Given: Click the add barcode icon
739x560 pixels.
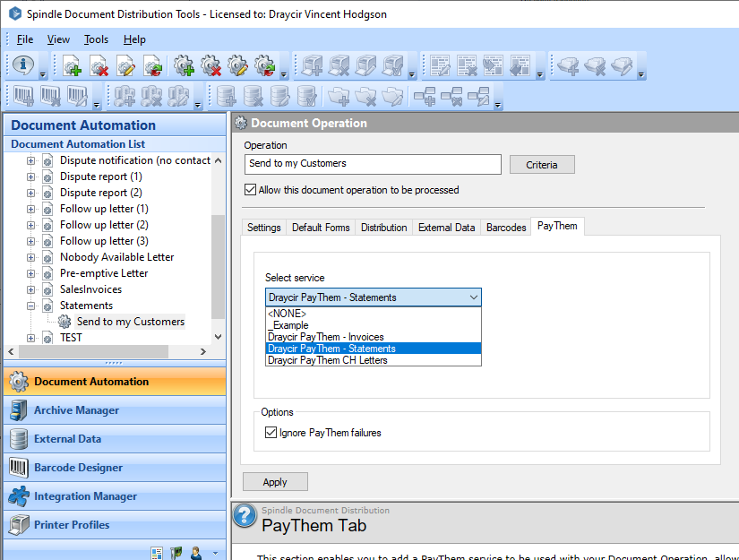Looking at the screenshot, I should click(x=23, y=96).
